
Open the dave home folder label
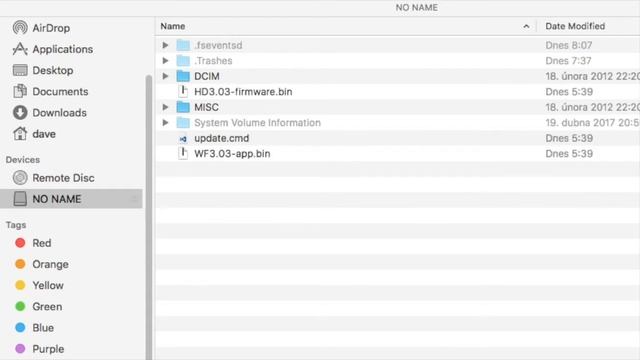pos(44,134)
